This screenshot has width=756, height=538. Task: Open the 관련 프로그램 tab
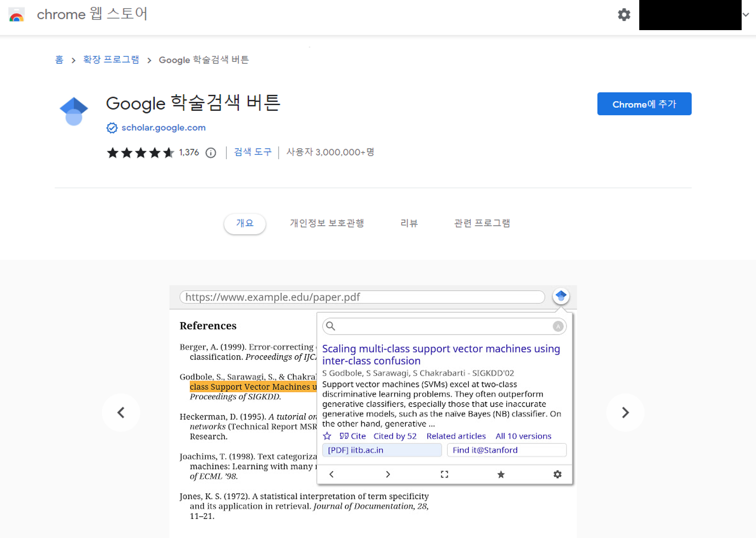coord(482,223)
